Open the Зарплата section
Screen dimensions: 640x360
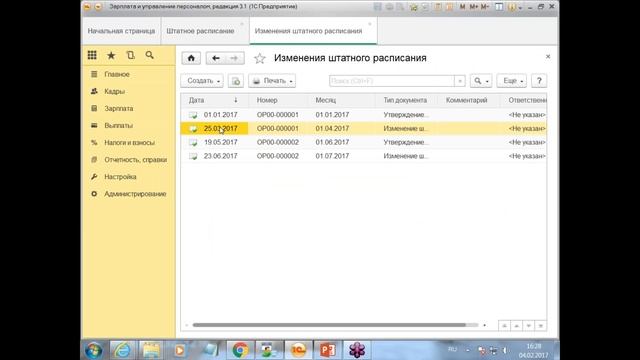click(x=119, y=109)
